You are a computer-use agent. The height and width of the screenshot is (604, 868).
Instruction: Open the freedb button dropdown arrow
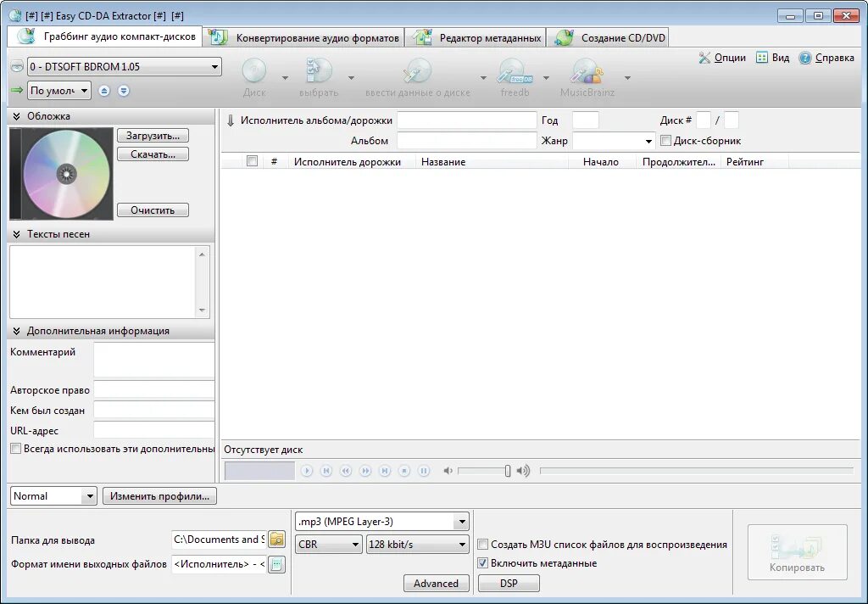tap(546, 78)
